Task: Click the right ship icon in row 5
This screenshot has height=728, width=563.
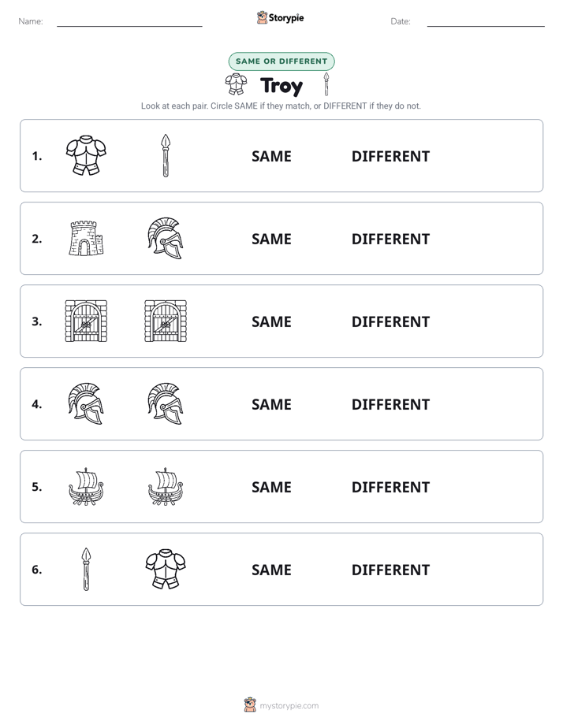Action: 166,487
